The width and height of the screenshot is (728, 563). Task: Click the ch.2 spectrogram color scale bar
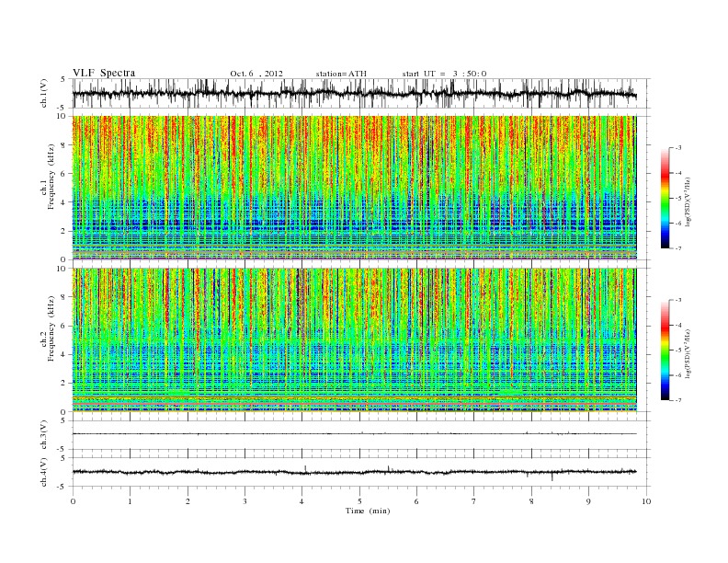point(665,350)
